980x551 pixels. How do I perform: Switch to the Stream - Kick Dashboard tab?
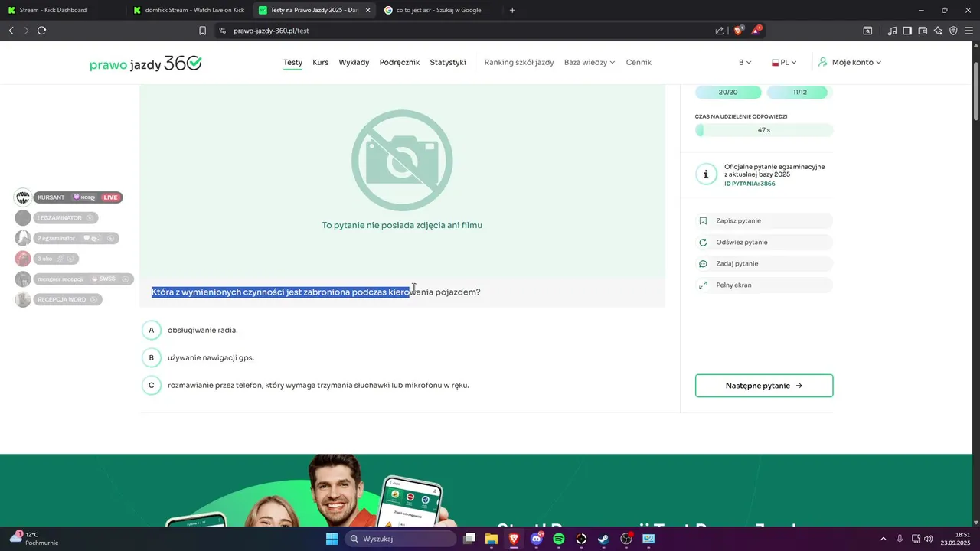(x=61, y=10)
